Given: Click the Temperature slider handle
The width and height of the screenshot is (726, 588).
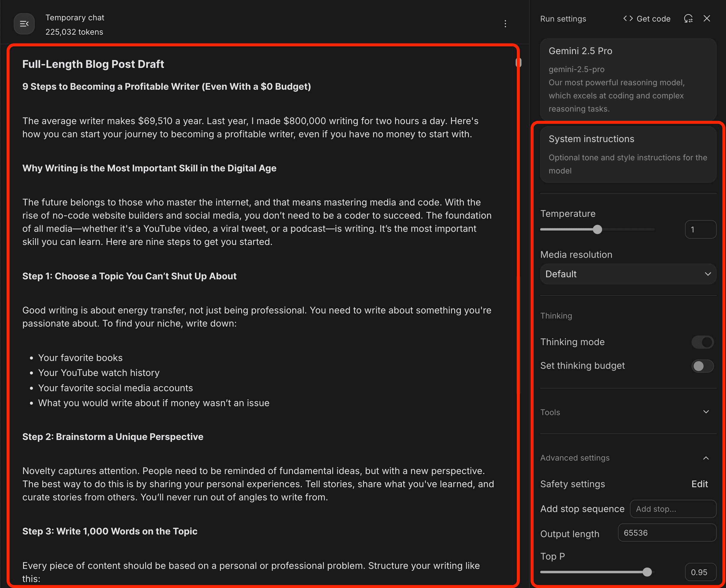Looking at the screenshot, I should point(598,230).
